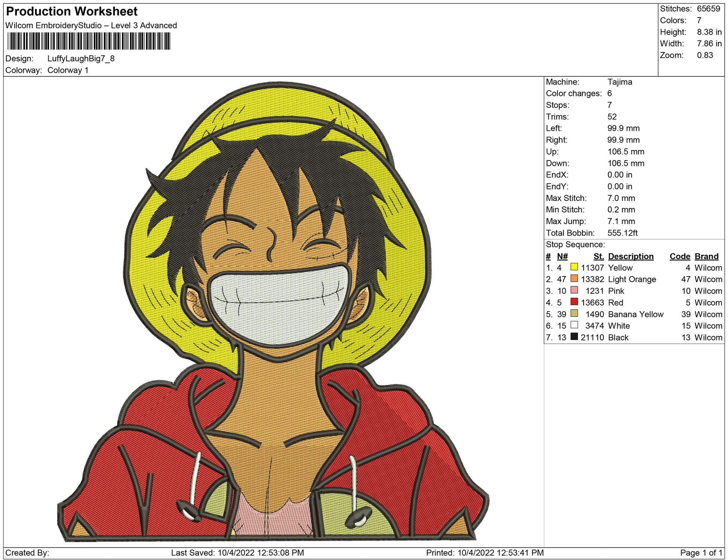This screenshot has height=560, width=728.
Task: Click the Page 1 of 1 label
Action: pos(701,553)
